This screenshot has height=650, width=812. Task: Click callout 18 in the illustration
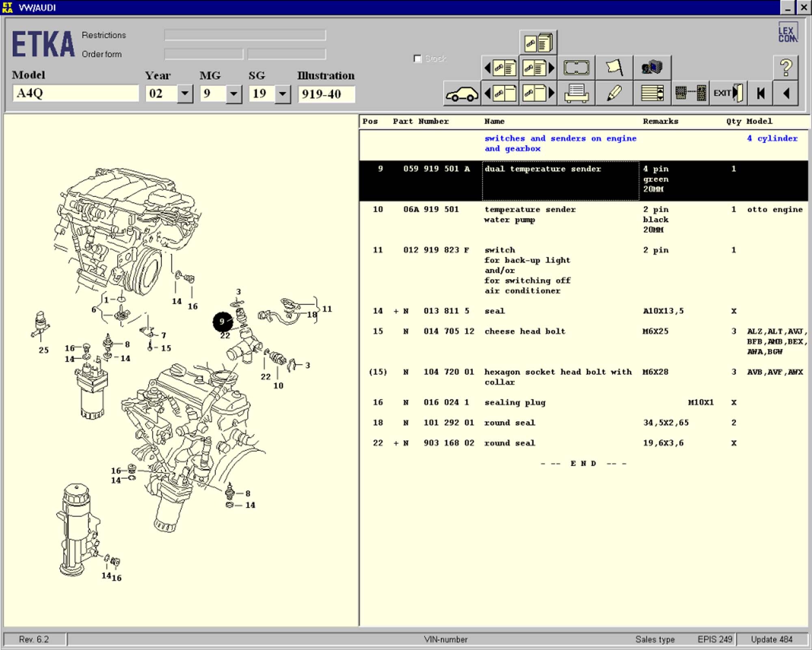311,315
